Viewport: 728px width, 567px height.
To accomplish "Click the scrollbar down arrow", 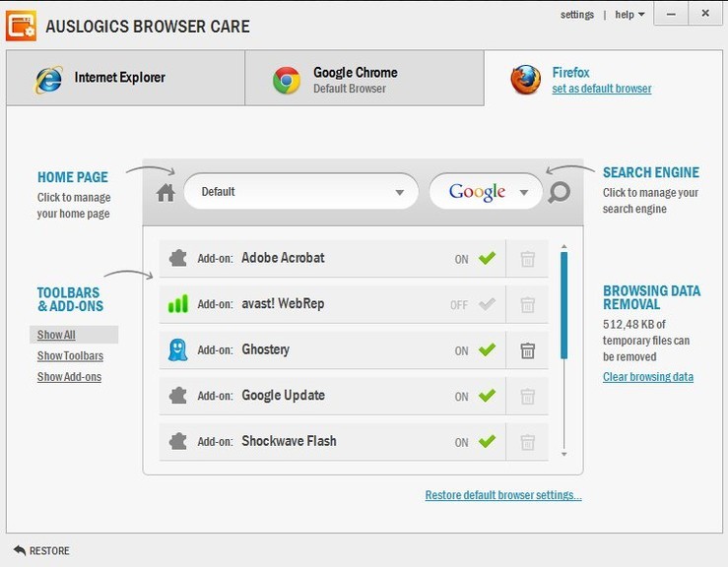I will (x=564, y=454).
